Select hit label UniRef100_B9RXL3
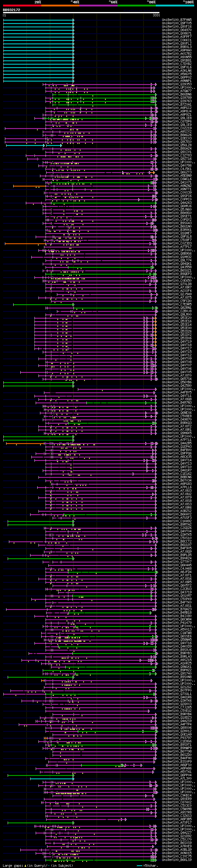Viewport: 197px width, 868px height. tap(177, 47)
